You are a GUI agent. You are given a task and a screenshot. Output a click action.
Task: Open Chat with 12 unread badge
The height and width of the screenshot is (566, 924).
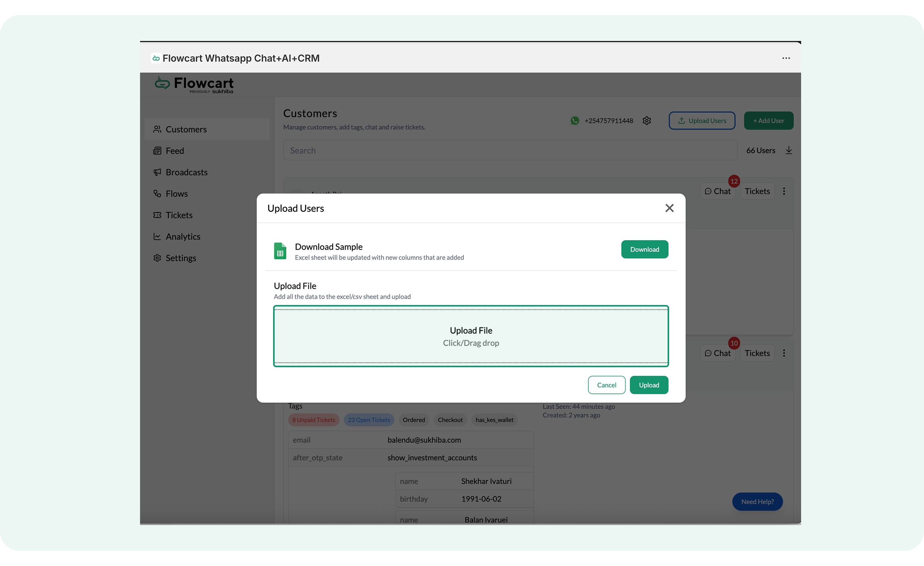point(717,191)
